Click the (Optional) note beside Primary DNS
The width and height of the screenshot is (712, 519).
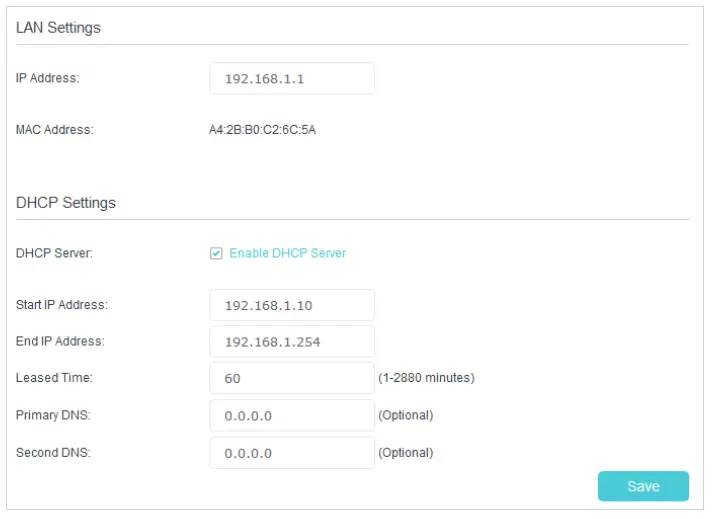[406, 415]
